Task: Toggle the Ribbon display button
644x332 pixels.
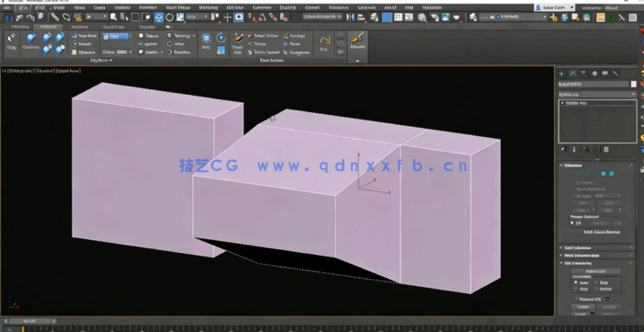Action: (387, 17)
